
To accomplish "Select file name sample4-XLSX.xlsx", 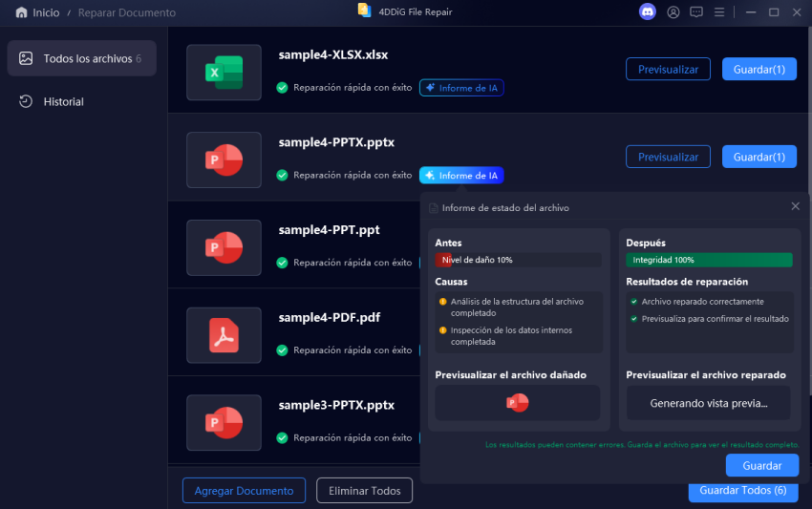I will click(x=333, y=54).
